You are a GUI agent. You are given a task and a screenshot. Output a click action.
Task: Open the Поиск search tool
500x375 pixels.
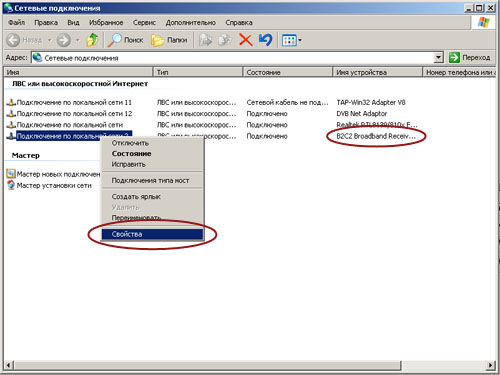[x=125, y=40]
